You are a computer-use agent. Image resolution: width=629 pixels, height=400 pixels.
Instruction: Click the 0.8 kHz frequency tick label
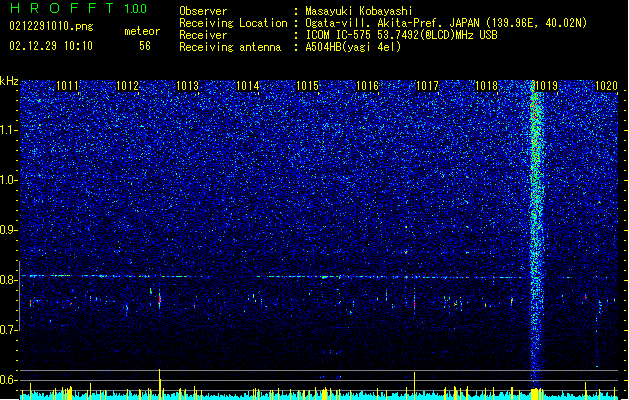tap(8, 280)
